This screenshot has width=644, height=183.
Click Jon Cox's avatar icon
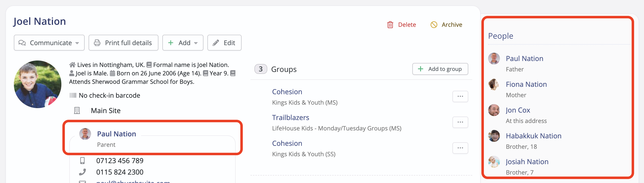tap(494, 110)
